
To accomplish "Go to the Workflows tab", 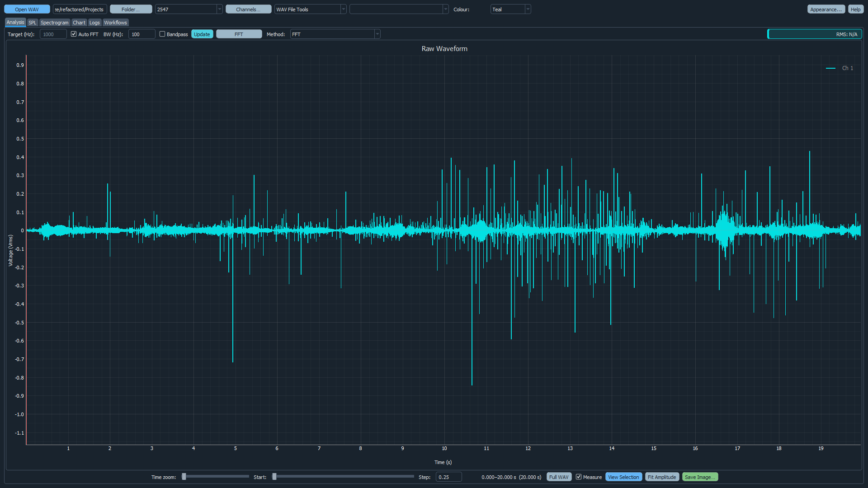I will [116, 23].
